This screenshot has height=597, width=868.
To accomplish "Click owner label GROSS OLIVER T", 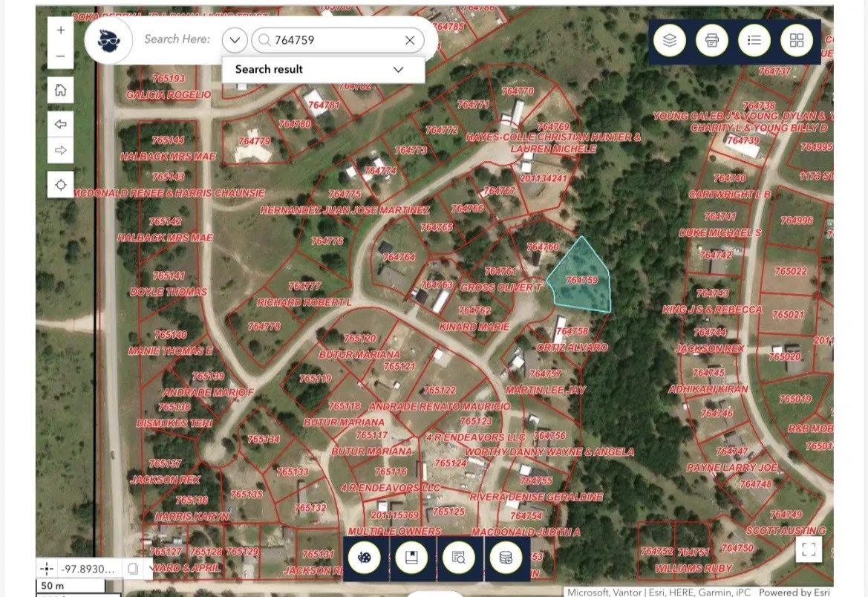I will tap(501, 287).
